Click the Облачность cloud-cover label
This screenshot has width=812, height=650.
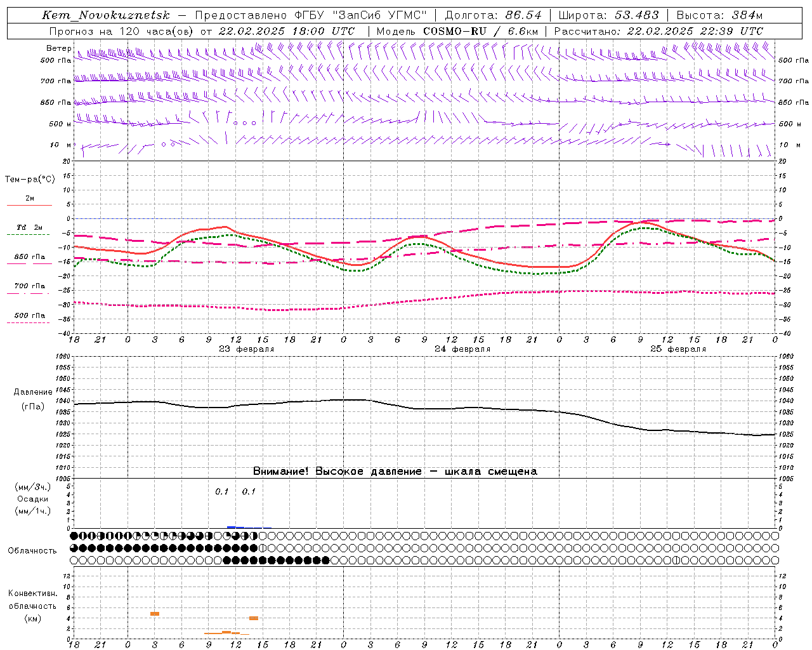tap(32, 550)
